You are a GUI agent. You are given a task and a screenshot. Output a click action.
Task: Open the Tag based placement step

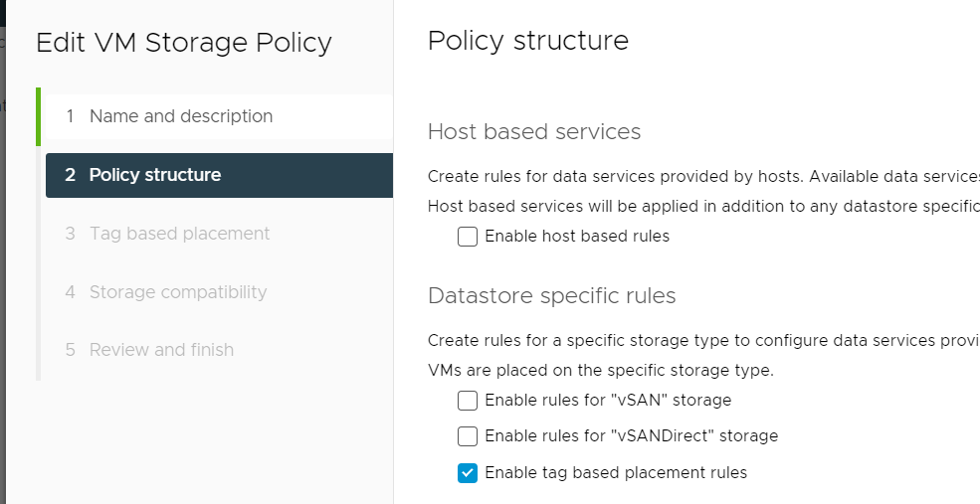(179, 234)
